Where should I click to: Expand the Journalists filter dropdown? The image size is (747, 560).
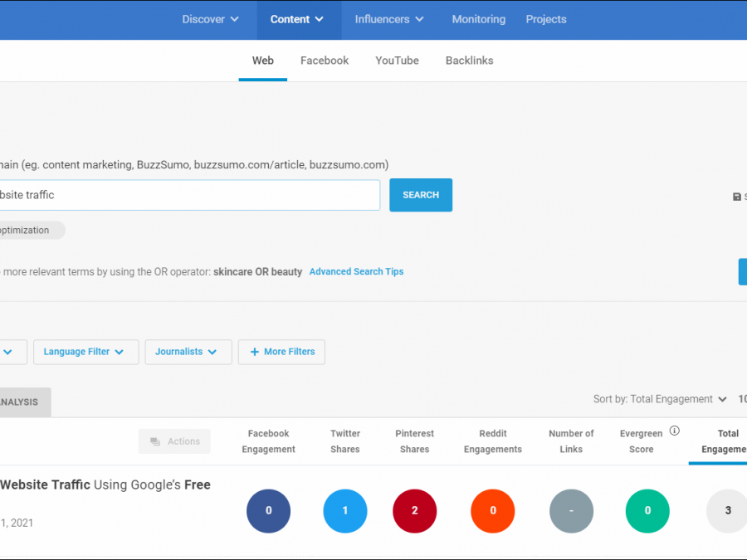pyautogui.click(x=188, y=352)
